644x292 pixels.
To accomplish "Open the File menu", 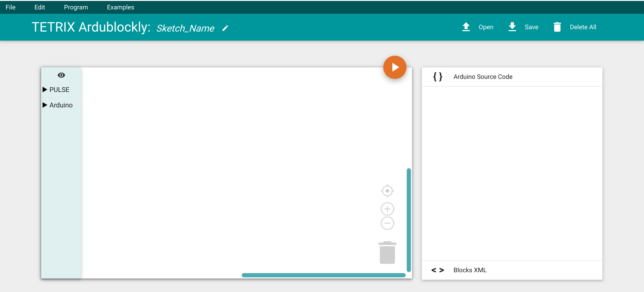I will [x=10, y=7].
